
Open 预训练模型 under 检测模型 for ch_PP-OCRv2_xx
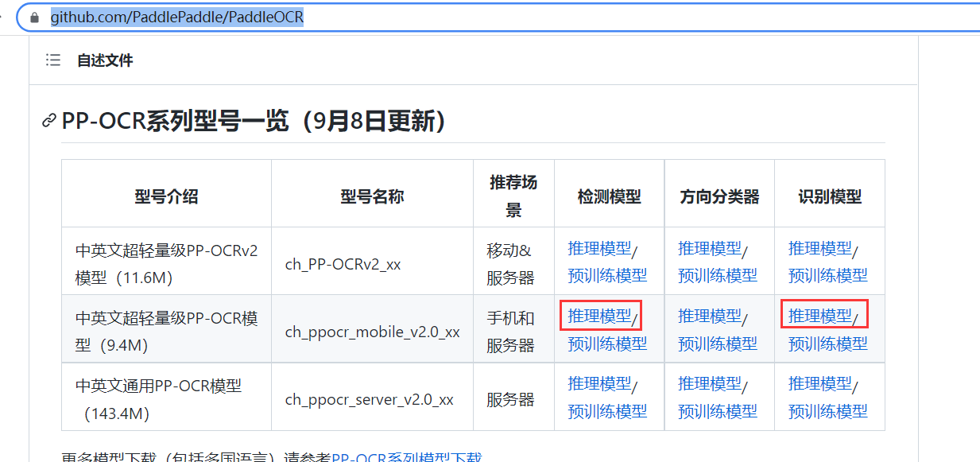606,275
